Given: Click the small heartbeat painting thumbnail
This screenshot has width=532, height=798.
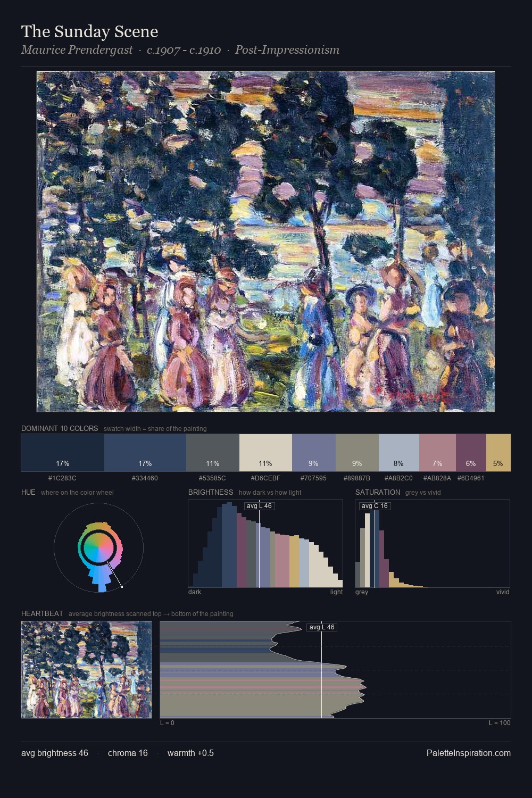Looking at the screenshot, I should point(86,670).
